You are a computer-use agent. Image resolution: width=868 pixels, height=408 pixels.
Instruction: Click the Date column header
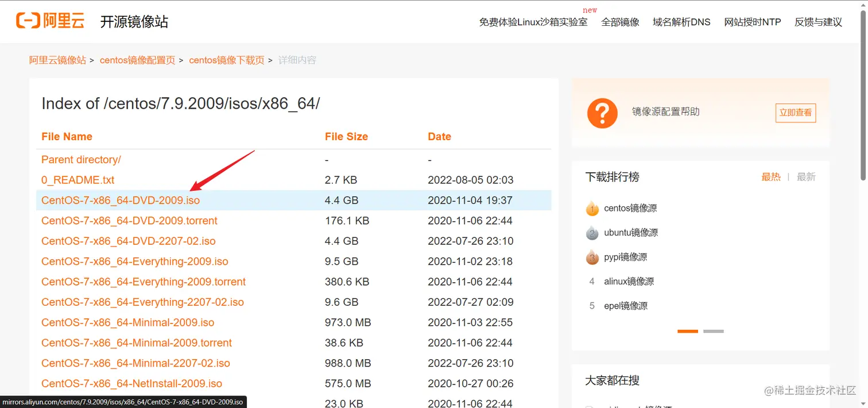pyautogui.click(x=439, y=137)
